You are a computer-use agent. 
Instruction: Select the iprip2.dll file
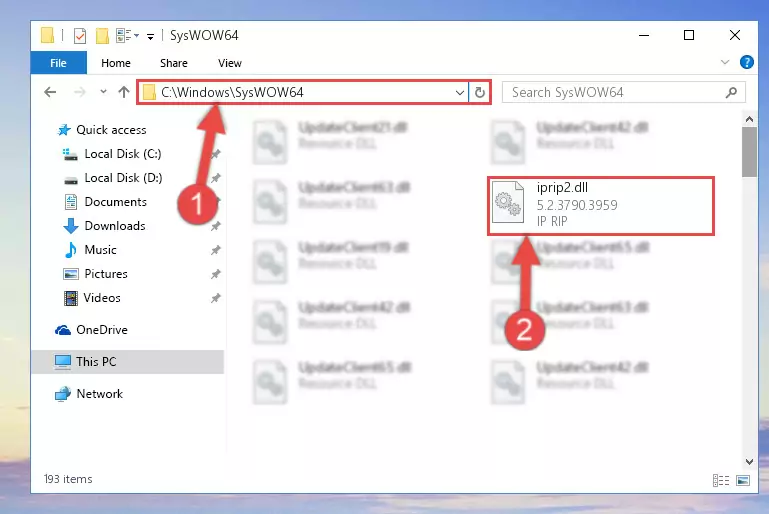[601, 206]
